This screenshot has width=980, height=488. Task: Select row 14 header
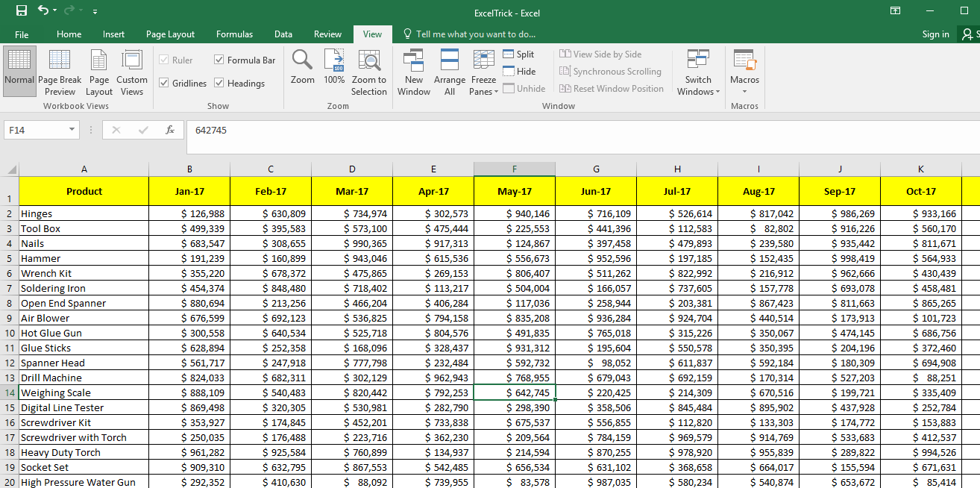10,392
